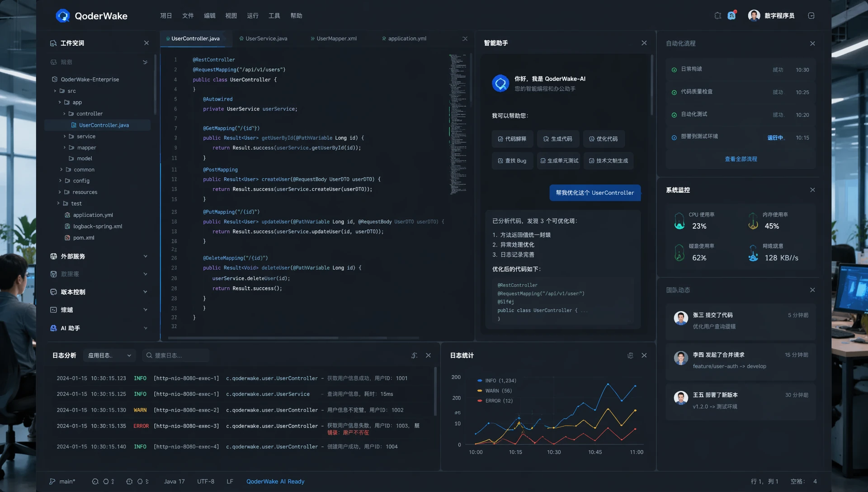Toggle the INFO series in chart legend
The image size is (868, 492).
(496, 381)
